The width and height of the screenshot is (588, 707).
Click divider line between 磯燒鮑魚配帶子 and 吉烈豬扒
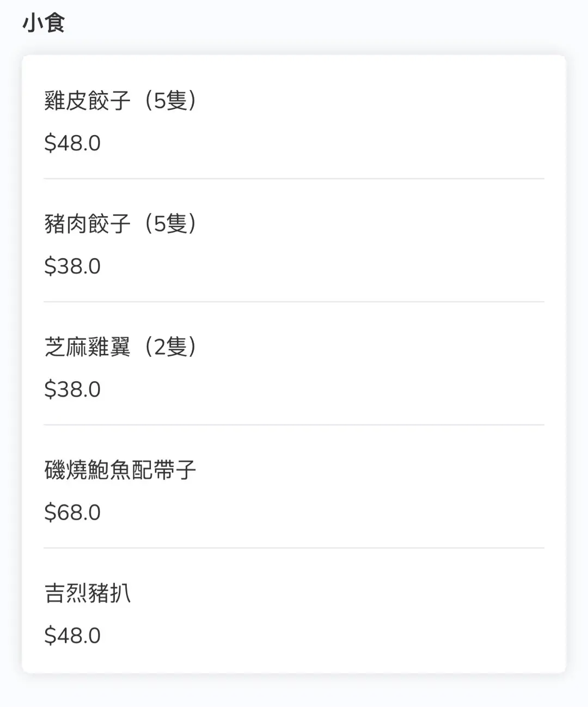[294, 547]
